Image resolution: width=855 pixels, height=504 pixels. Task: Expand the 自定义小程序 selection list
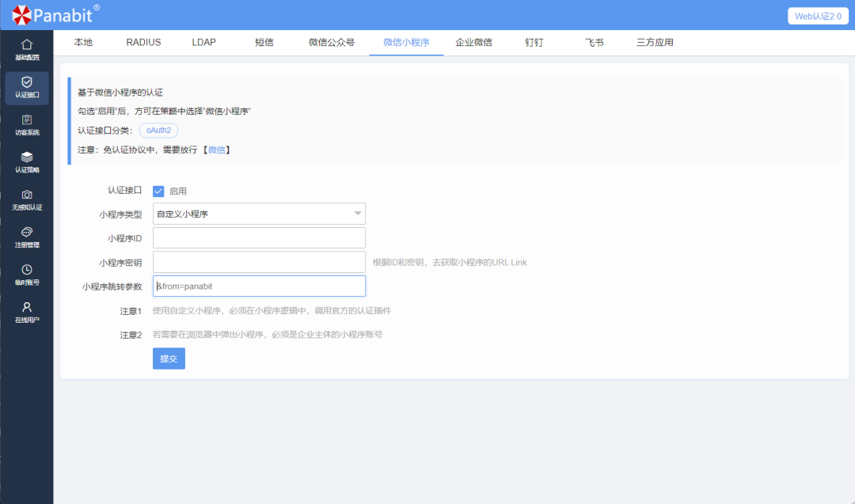(358, 214)
